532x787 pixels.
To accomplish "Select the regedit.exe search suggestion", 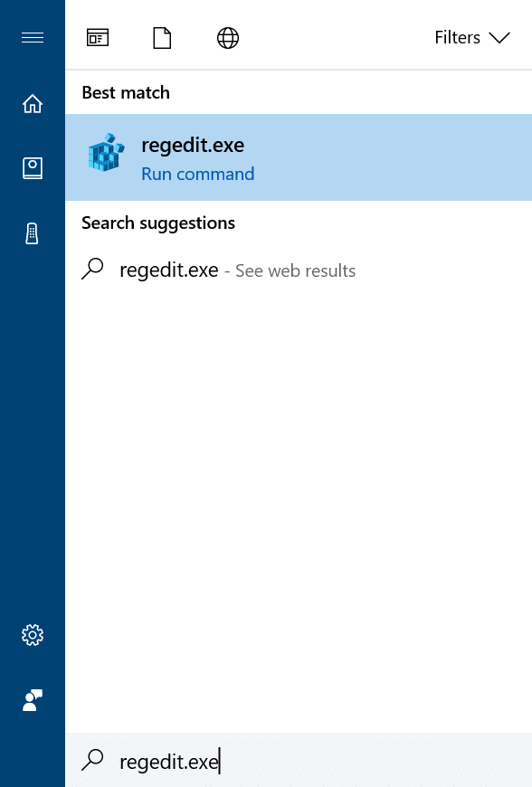I will click(168, 270).
